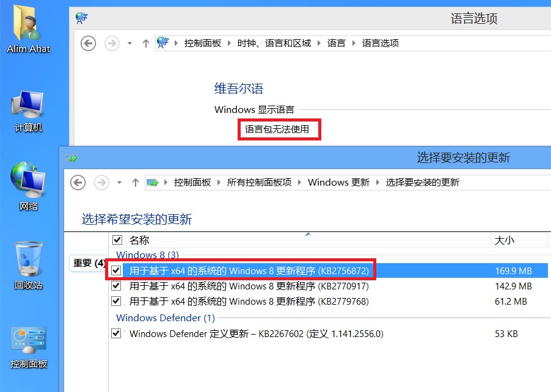This screenshot has height=392, width=551.
Task: Expand breadcrumb arrow after Windows 更新
Action: 378,183
